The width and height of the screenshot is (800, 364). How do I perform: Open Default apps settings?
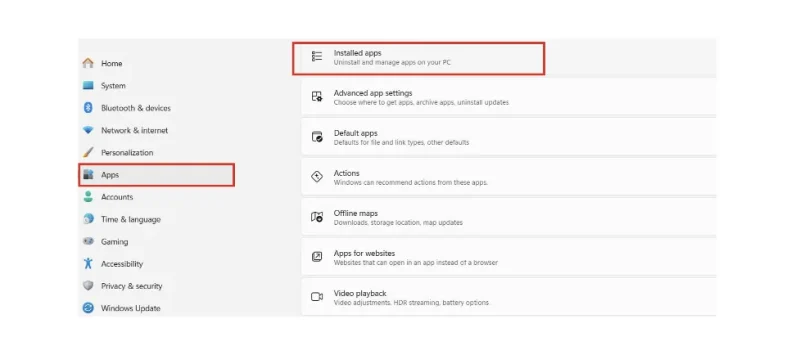click(509, 137)
